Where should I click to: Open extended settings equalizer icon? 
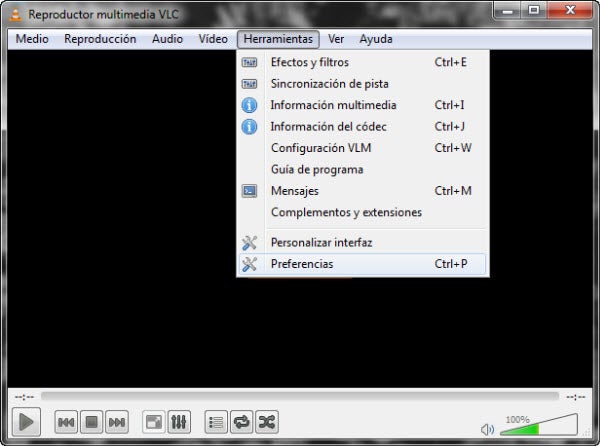click(x=179, y=422)
